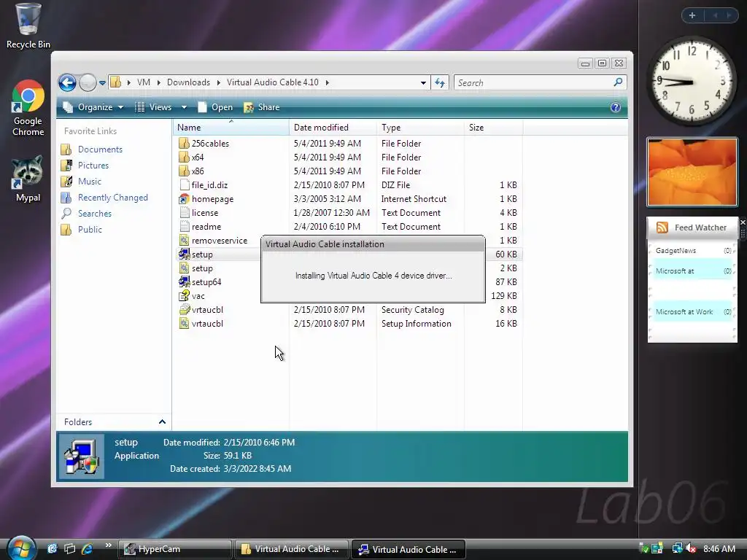Open the Views menu

point(155,107)
